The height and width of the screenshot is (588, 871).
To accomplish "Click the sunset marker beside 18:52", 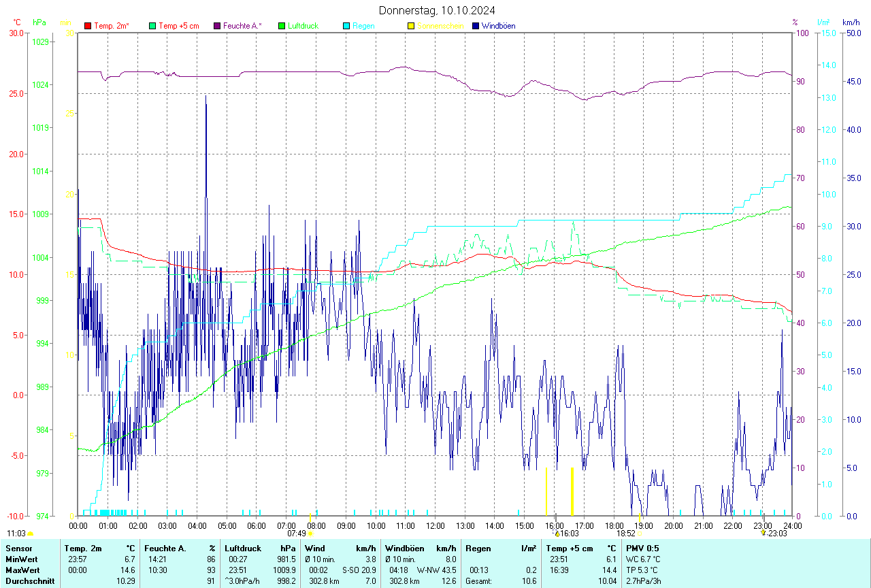I will (640, 534).
